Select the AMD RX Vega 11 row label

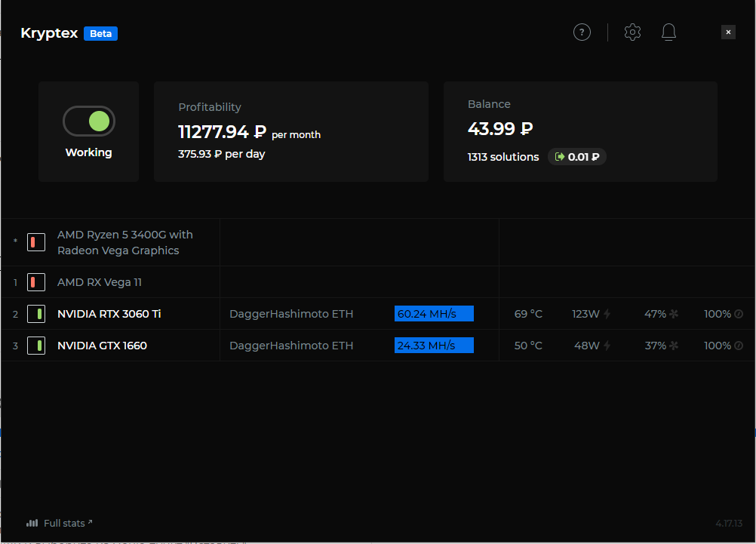click(x=100, y=282)
